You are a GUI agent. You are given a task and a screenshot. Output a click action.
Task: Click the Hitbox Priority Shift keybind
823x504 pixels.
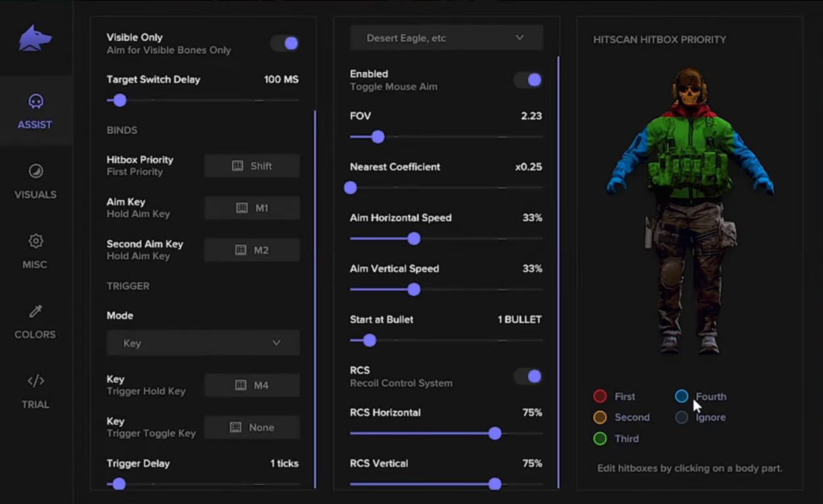pos(252,166)
